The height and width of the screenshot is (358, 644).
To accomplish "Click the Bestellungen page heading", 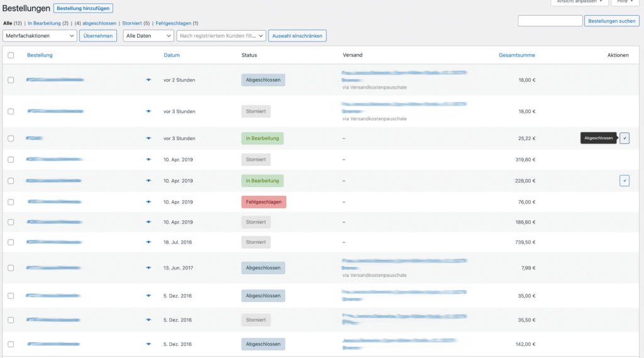I will [x=26, y=8].
